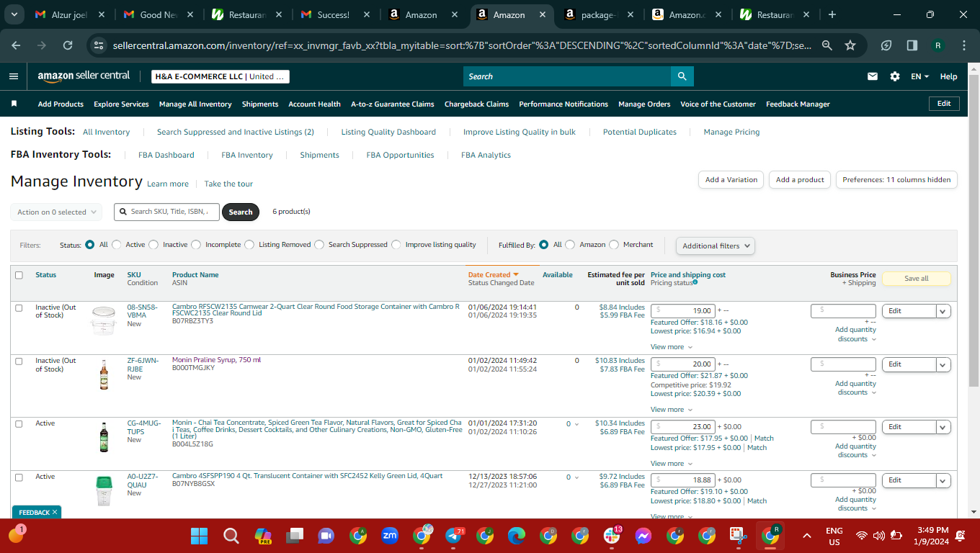Screen dimensions: 980x553
Task: Select the Listing Removed radio filter
Action: pyautogui.click(x=249, y=245)
